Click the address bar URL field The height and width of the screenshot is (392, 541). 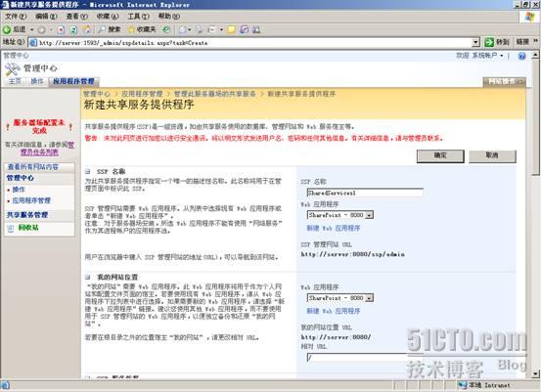(x=253, y=43)
